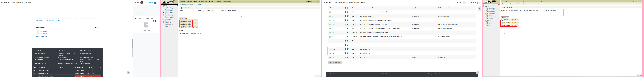Click Find in the right phpPgAdmin header

click(636, 1)
